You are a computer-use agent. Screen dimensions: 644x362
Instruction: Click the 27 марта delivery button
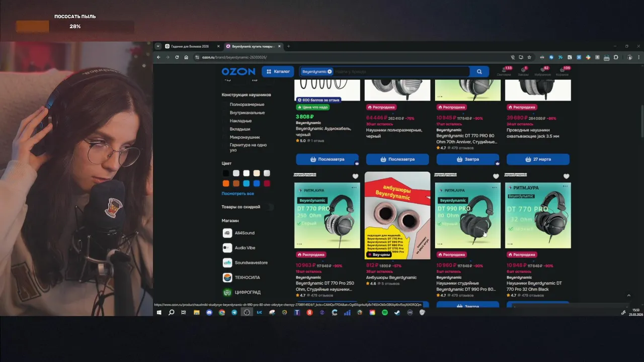coord(538,159)
